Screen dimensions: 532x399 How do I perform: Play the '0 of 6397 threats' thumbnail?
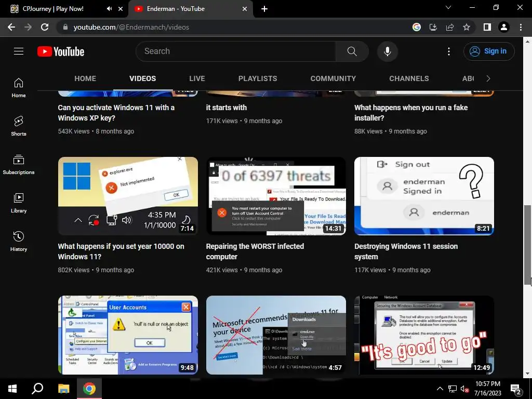(276, 196)
